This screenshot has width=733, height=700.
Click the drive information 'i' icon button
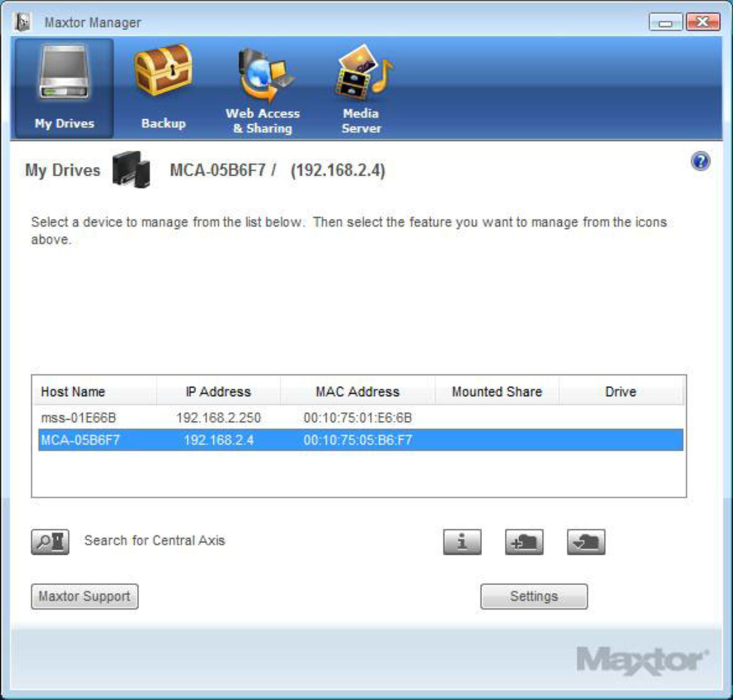point(462,541)
